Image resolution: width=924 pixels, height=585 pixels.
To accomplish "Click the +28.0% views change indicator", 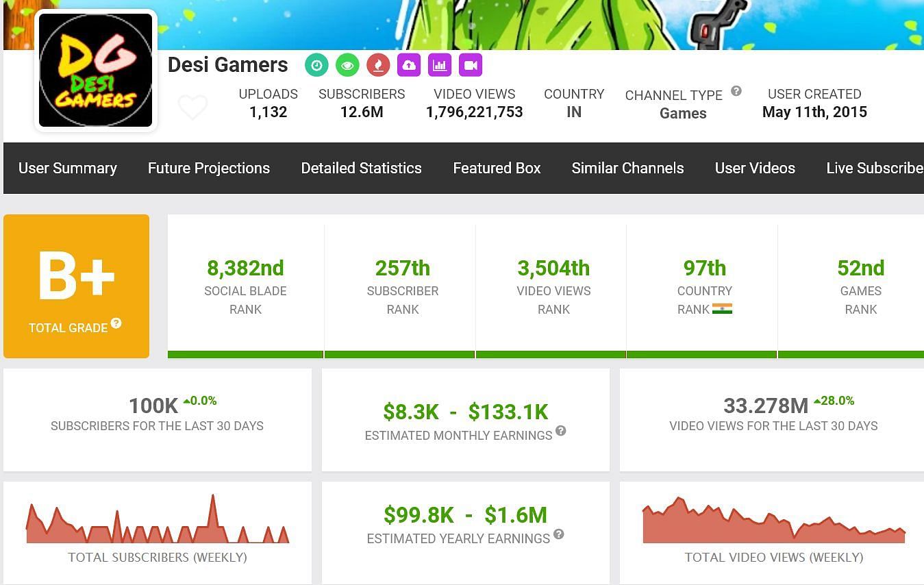I will [834, 401].
